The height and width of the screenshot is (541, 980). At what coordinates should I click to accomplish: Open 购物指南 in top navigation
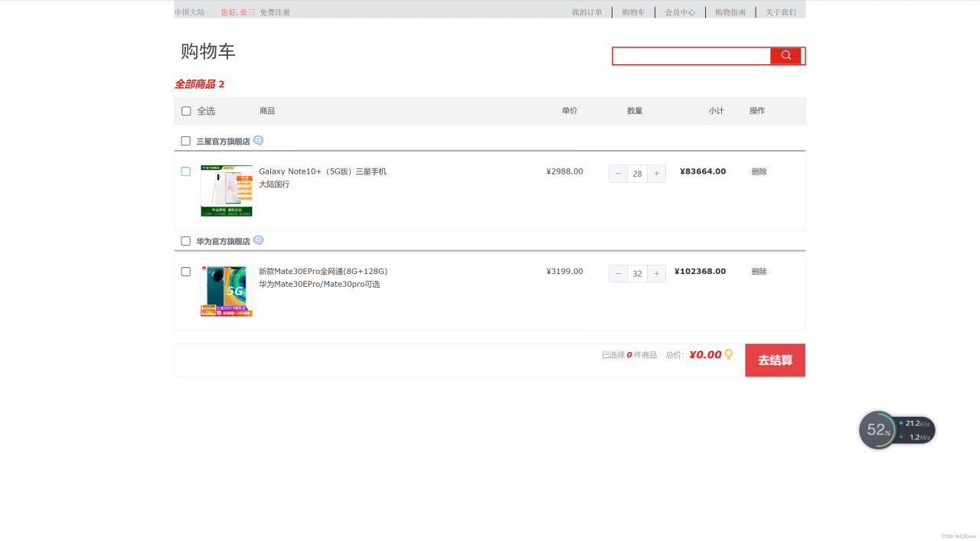pyautogui.click(x=730, y=12)
